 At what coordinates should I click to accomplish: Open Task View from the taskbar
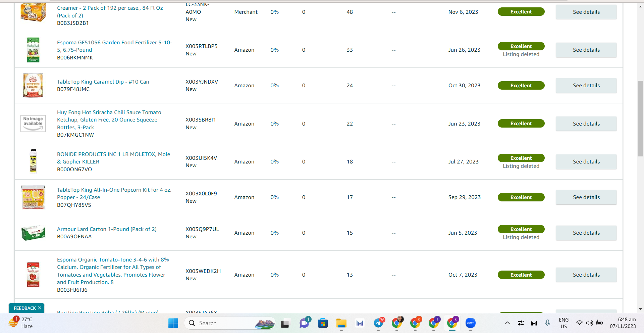tap(285, 323)
